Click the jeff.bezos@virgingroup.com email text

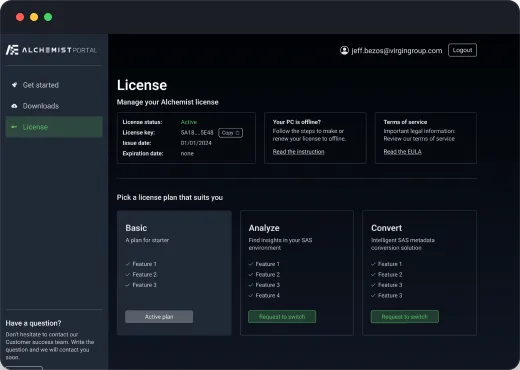397,51
